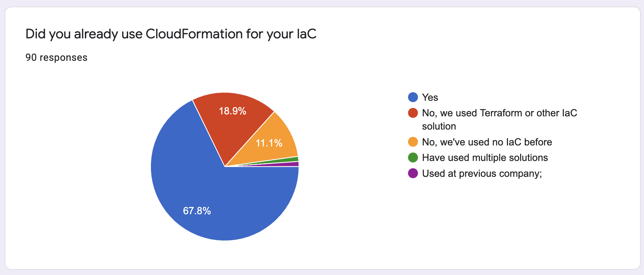Image resolution: width=644 pixels, height=275 pixels.
Task: Click the 11.1% percentage label
Action: [x=269, y=143]
